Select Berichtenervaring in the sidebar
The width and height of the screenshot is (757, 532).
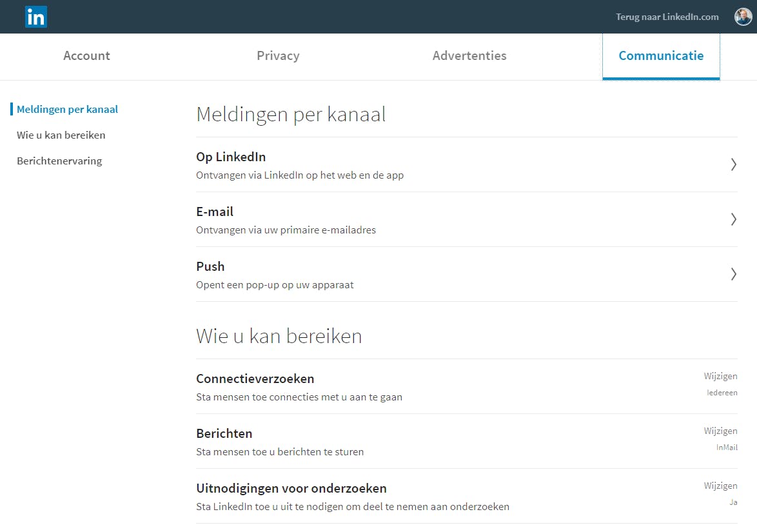[x=59, y=161]
